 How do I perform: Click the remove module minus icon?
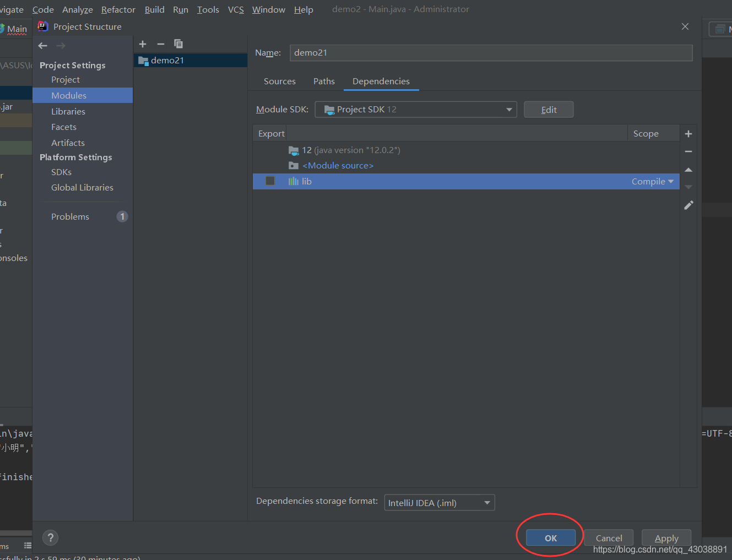coord(161,44)
